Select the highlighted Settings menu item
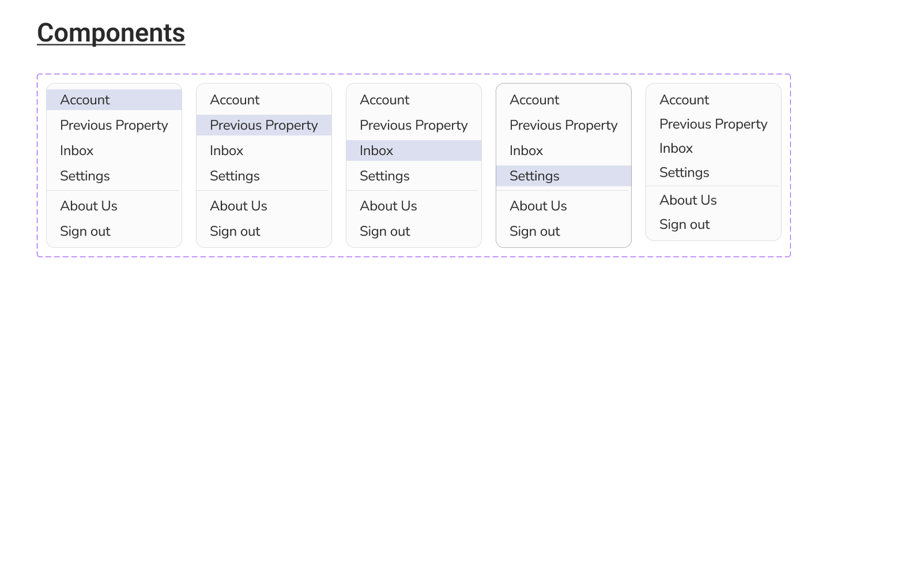Image resolution: width=898 pixels, height=588 pixels. (563, 176)
